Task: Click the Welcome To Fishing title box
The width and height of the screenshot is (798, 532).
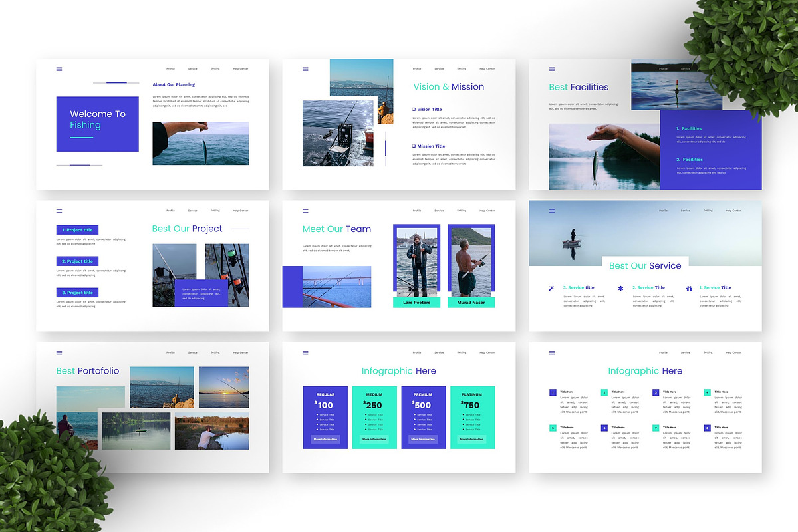Action: (x=98, y=124)
